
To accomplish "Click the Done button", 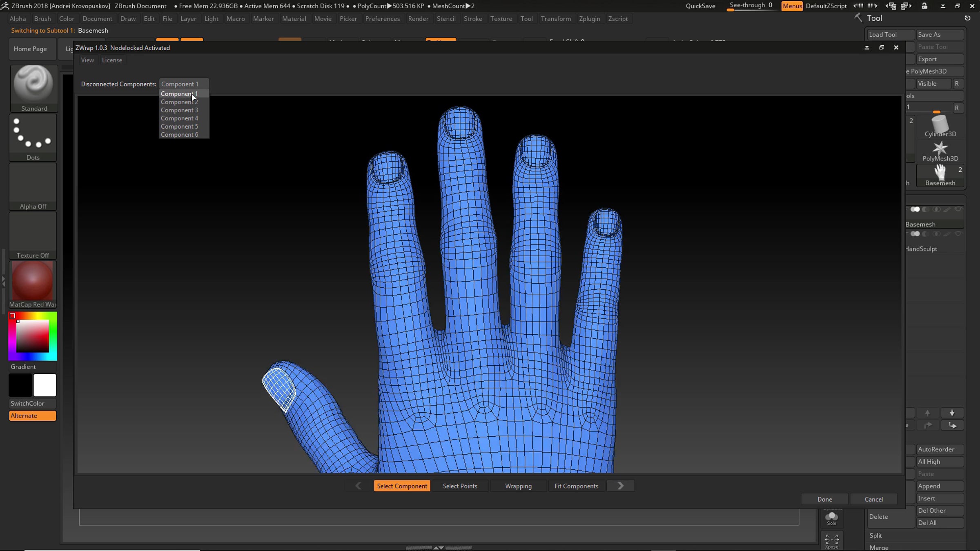I will point(824,499).
